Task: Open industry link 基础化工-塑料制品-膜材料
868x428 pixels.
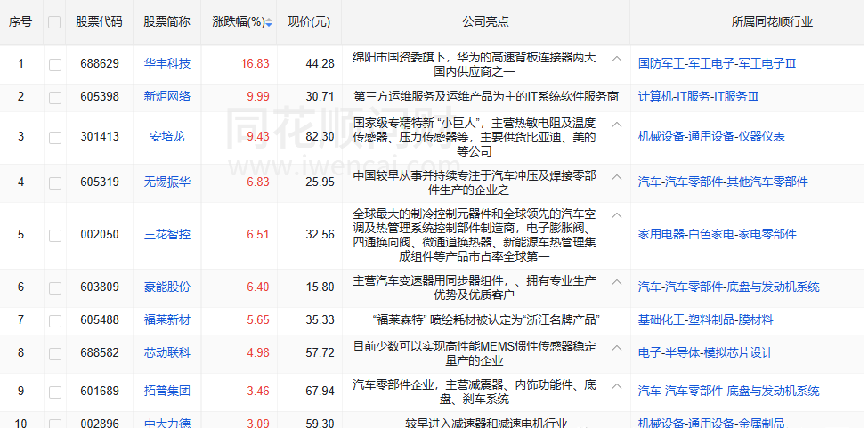Action: 706,320
